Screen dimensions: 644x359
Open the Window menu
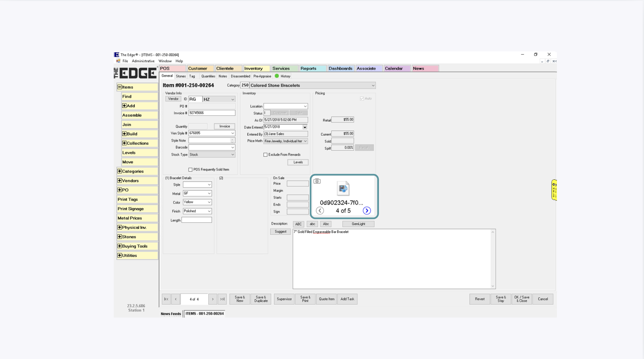(165, 61)
